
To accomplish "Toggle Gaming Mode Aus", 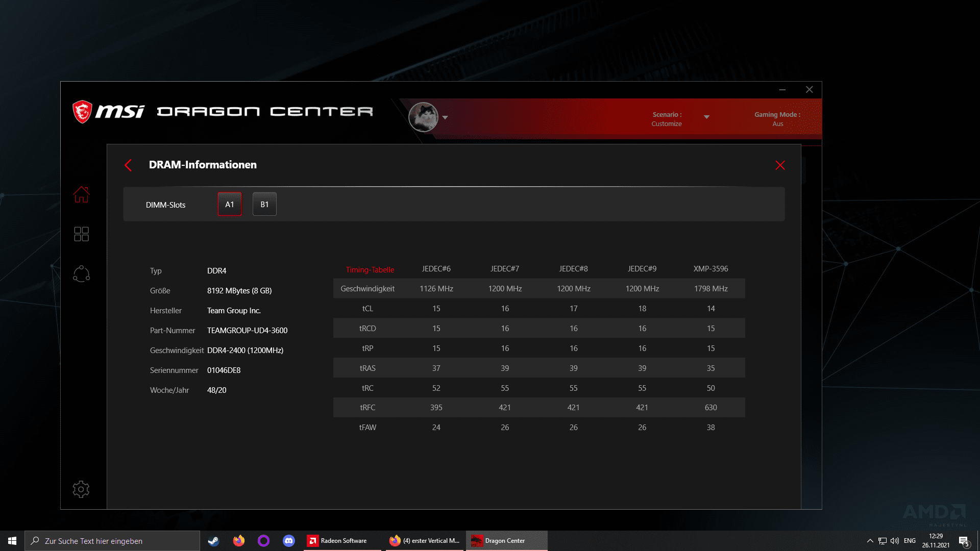I will pos(777,119).
